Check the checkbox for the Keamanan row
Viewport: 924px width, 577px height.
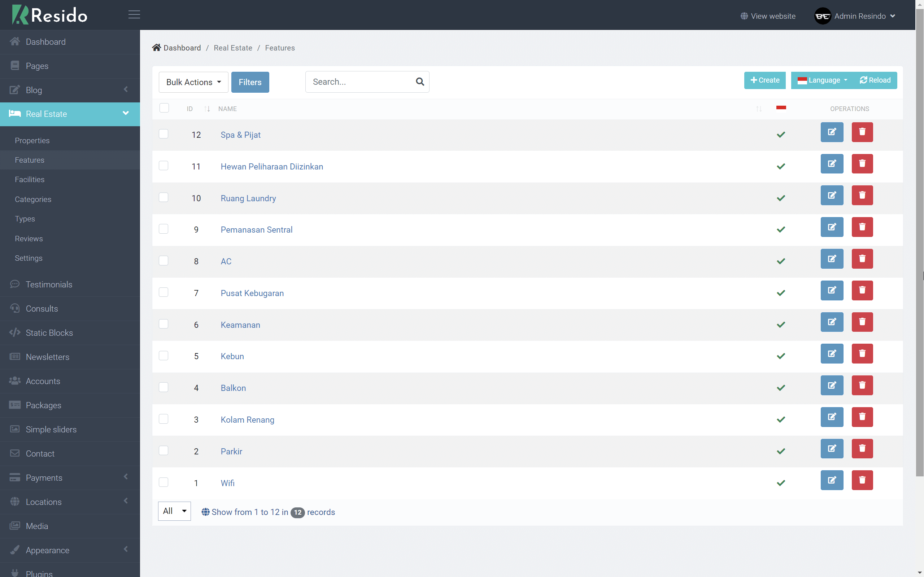tap(164, 323)
